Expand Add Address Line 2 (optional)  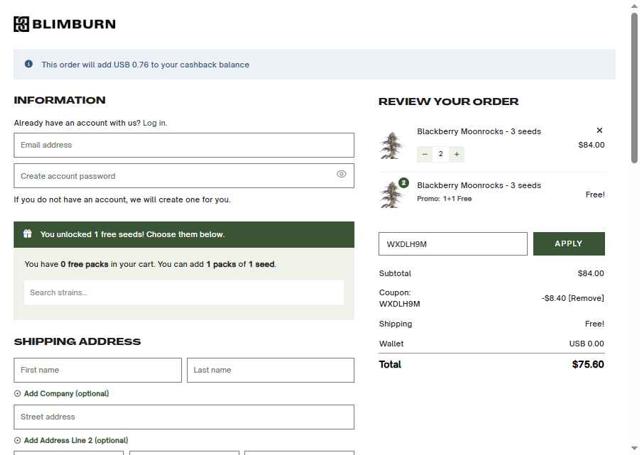click(x=71, y=440)
